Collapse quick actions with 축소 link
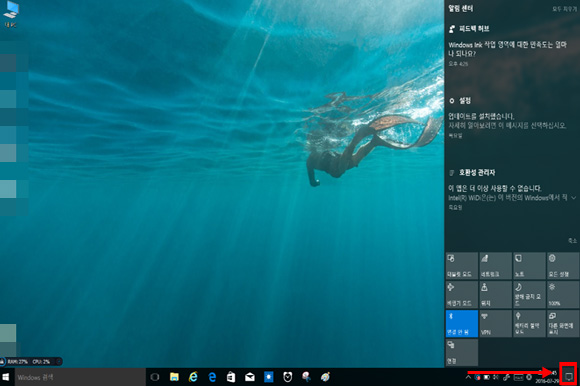This screenshot has width=580, height=387. click(572, 240)
